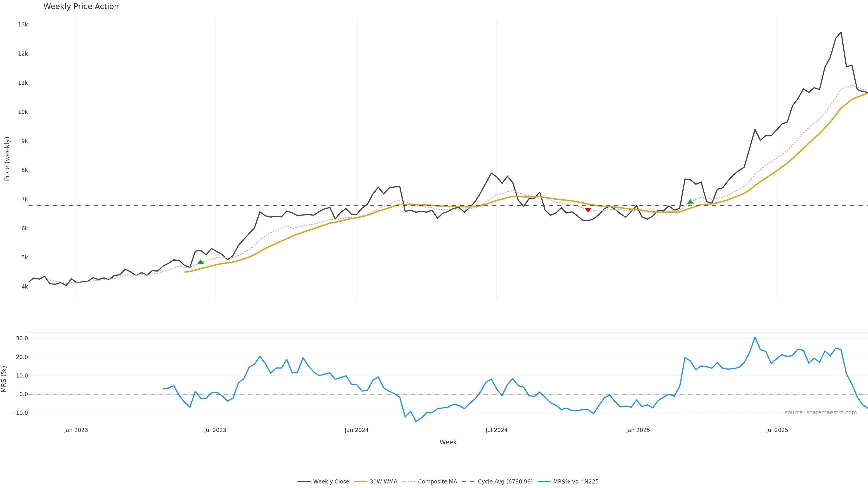Click the 30.0 tick on MRS axis
Viewport: 868px width, 488px height.
point(21,338)
